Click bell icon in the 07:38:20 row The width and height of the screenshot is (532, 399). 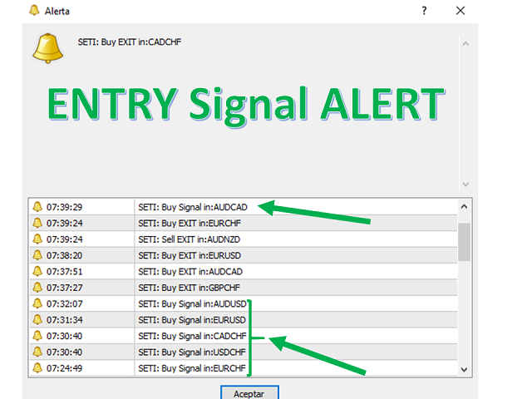pos(37,255)
